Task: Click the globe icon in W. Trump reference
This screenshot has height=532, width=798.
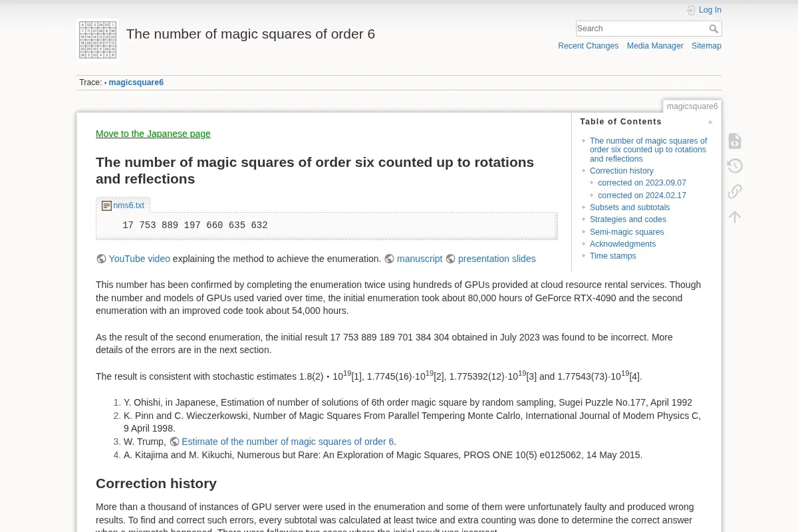Action: 174,442
